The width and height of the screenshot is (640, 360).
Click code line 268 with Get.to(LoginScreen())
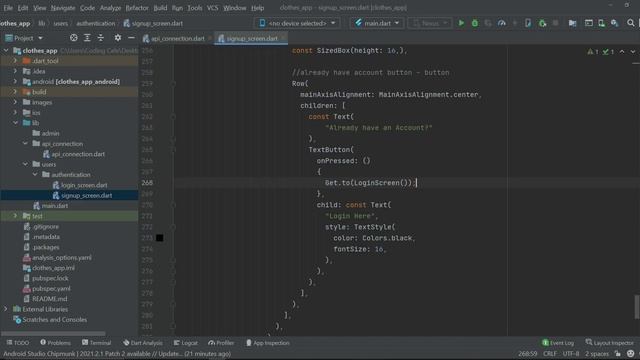pos(370,182)
